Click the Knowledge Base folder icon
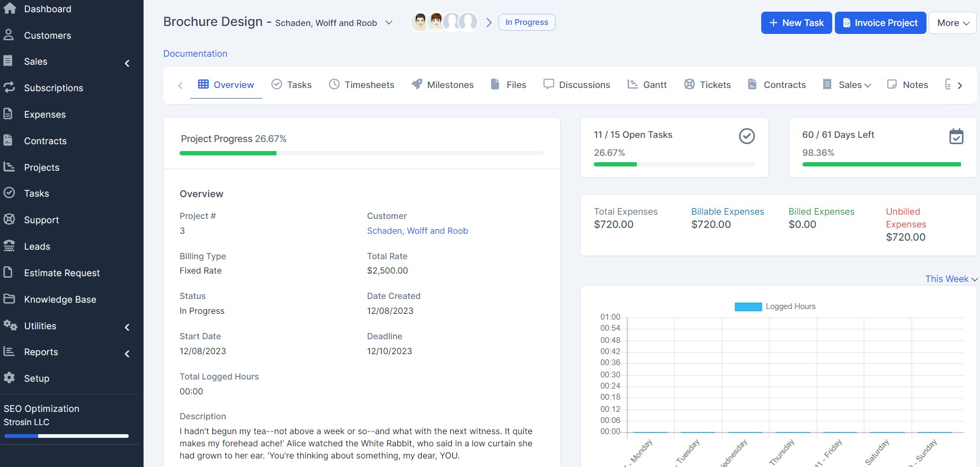This screenshot has width=980, height=467. click(x=9, y=299)
